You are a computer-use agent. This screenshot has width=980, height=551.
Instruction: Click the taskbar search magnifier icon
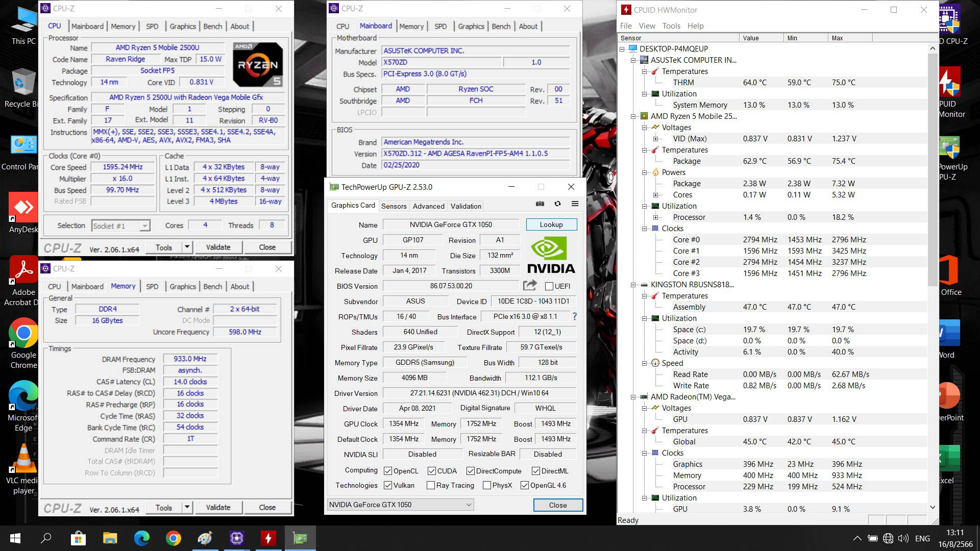[x=46, y=538]
